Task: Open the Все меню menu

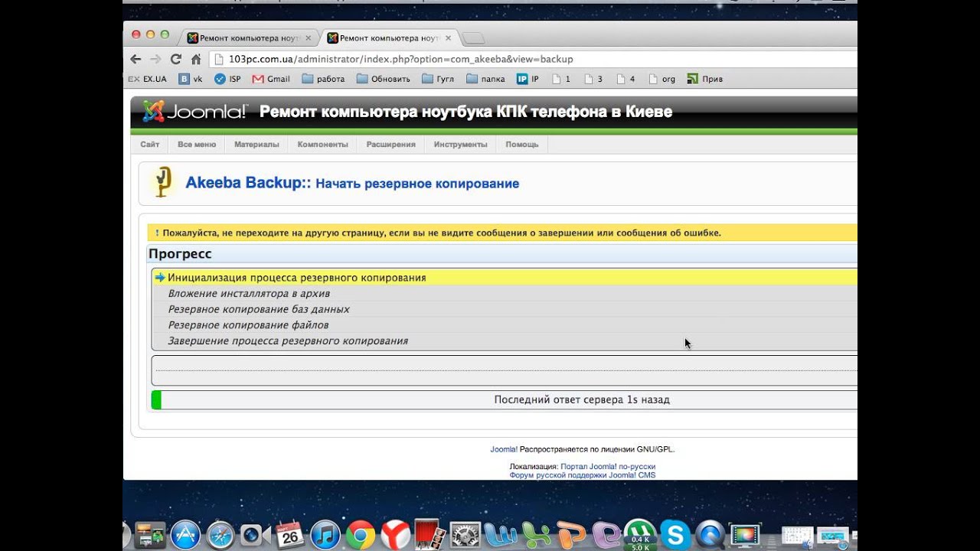Action: click(x=197, y=144)
